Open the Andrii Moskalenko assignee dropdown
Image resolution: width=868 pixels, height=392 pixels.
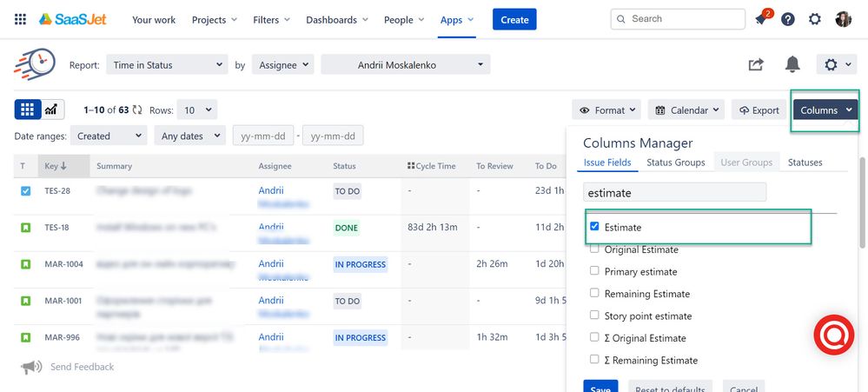(405, 65)
